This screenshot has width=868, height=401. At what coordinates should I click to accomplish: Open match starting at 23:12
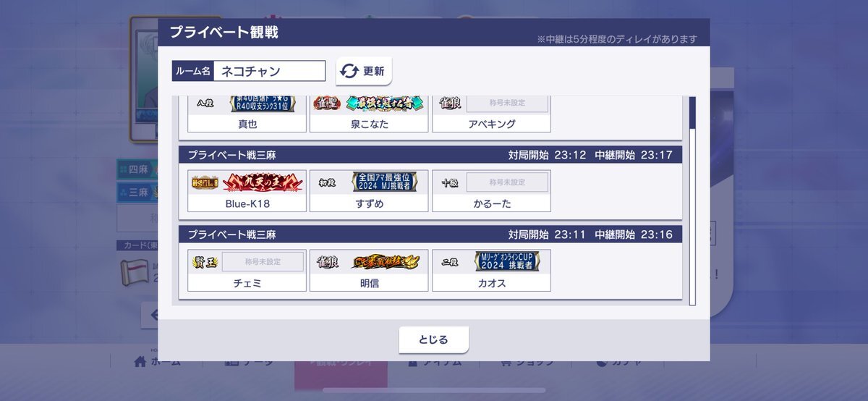430,183
